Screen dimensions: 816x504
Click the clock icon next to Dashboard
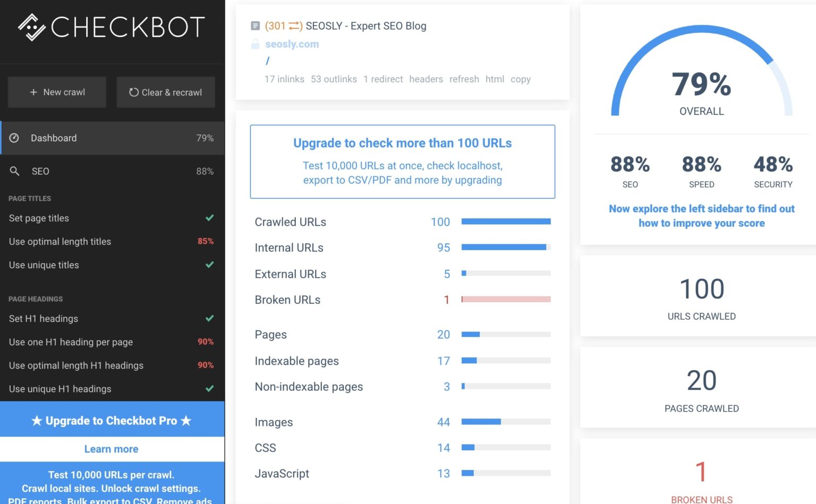pyautogui.click(x=14, y=138)
